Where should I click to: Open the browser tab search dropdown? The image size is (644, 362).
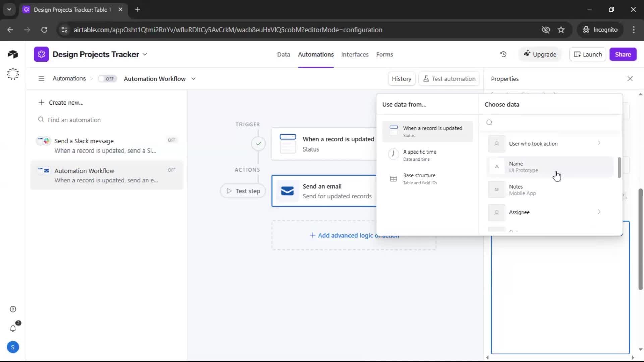[9, 9]
